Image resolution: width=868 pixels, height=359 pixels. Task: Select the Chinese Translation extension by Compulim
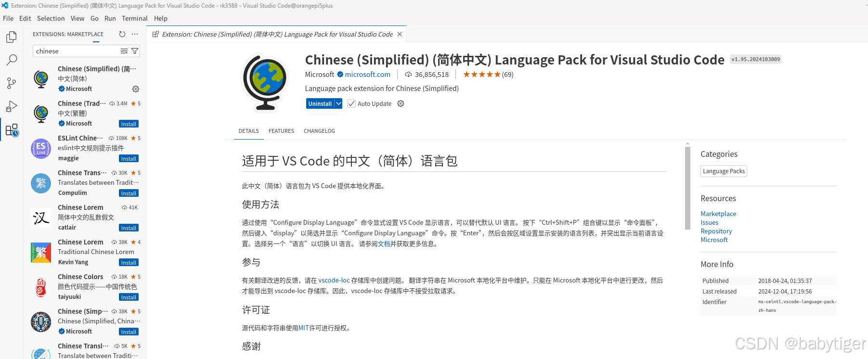coord(85,182)
